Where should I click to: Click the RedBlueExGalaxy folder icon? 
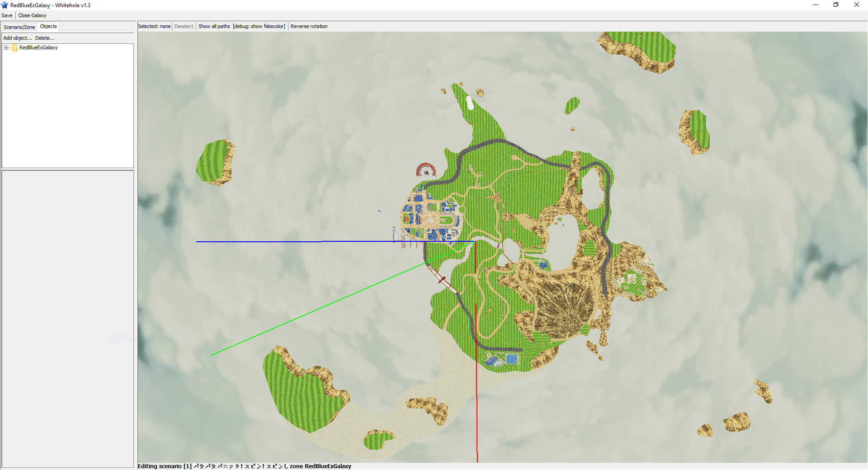(14, 47)
